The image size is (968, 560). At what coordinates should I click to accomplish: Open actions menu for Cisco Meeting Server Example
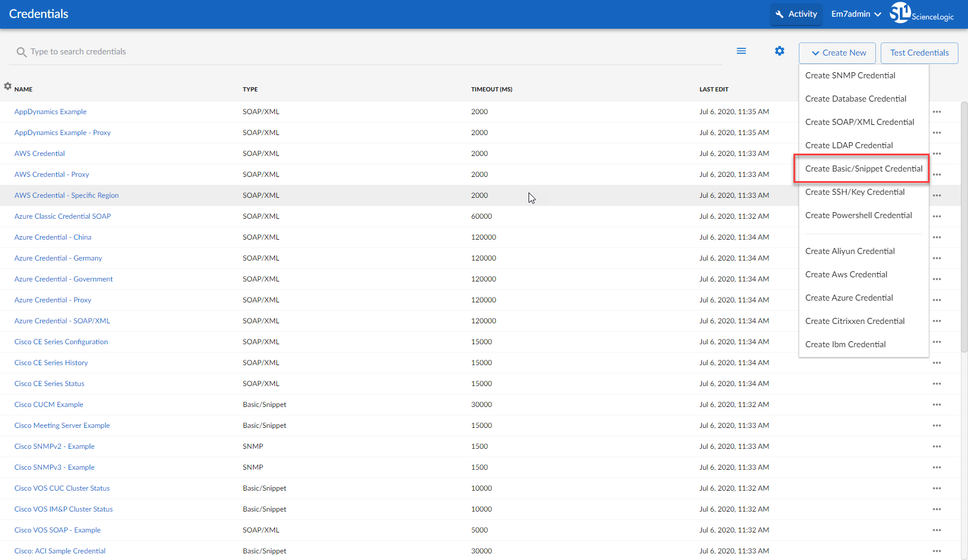(937, 426)
